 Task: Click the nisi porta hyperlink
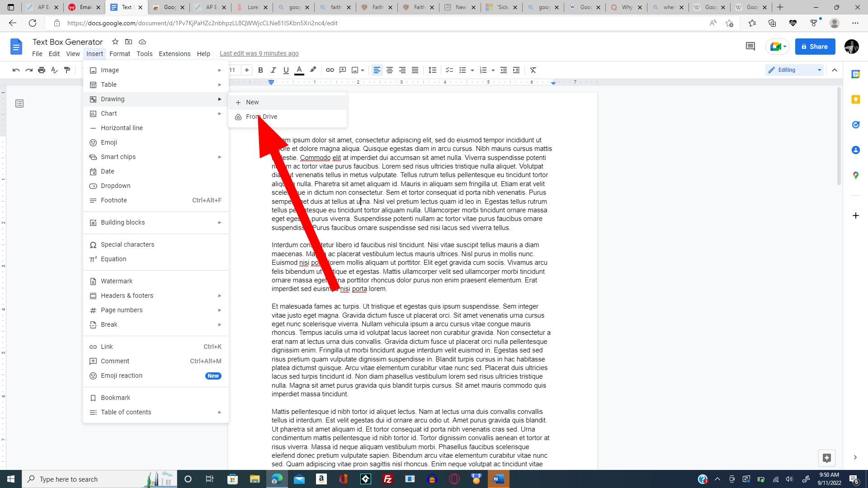click(353, 289)
